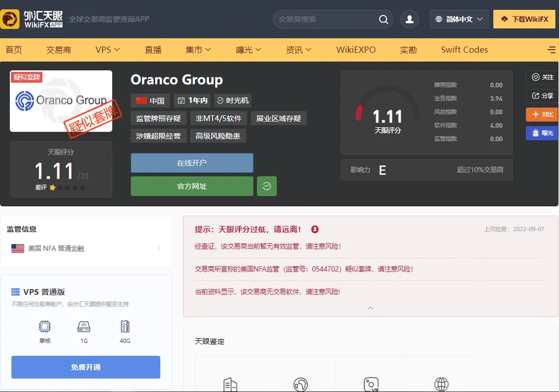559x392 pixels.
Task: Click the Oranco Group title
Action: coord(176,80)
